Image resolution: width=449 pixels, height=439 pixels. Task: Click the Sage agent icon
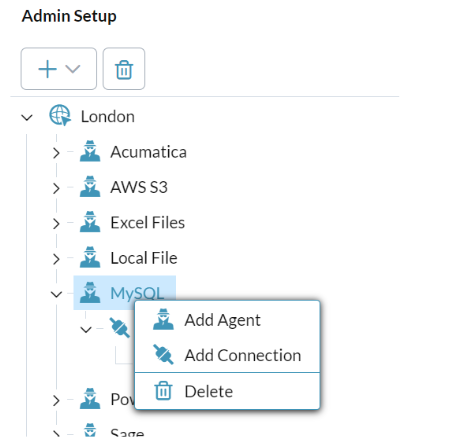point(90,430)
